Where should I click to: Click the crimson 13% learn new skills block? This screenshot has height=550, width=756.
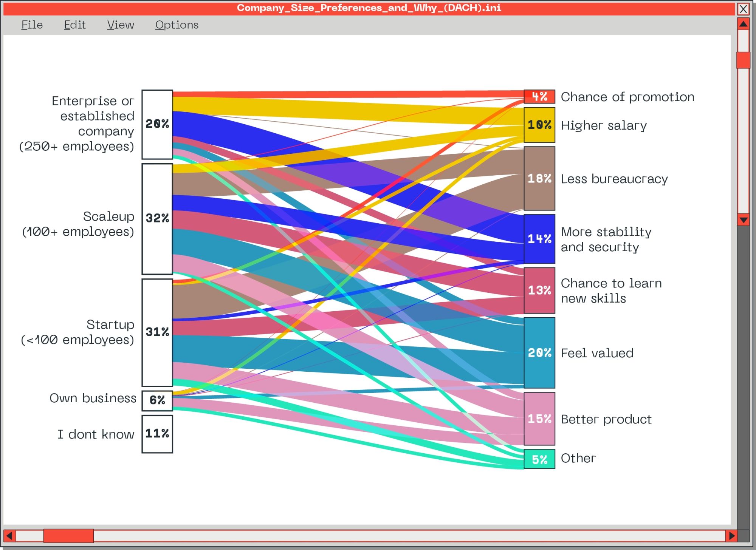pyautogui.click(x=539, y=290)
